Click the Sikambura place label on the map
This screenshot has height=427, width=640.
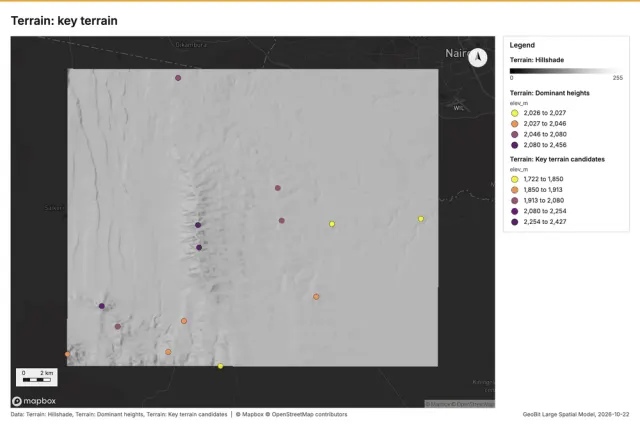(191, 45)
